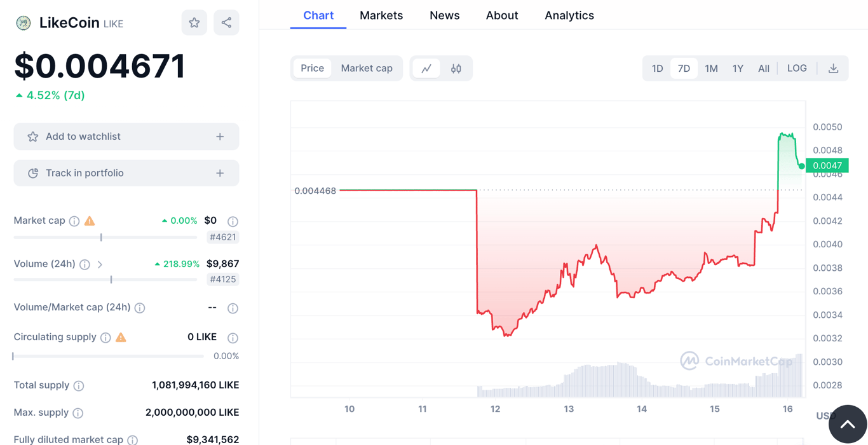Expand Volume (24h) chevron arrow
This screenshot has height=445, width=868.
click(100, 264)
